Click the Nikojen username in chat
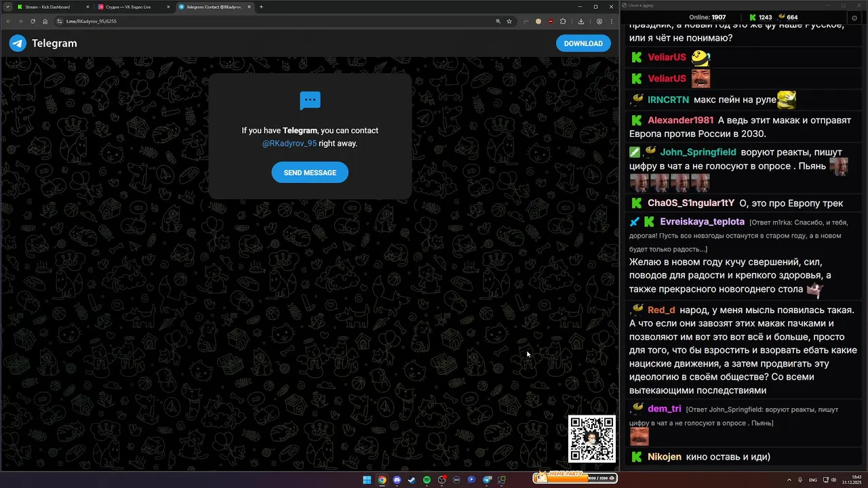Screen dimensions: 868x488 click(665, 457)
